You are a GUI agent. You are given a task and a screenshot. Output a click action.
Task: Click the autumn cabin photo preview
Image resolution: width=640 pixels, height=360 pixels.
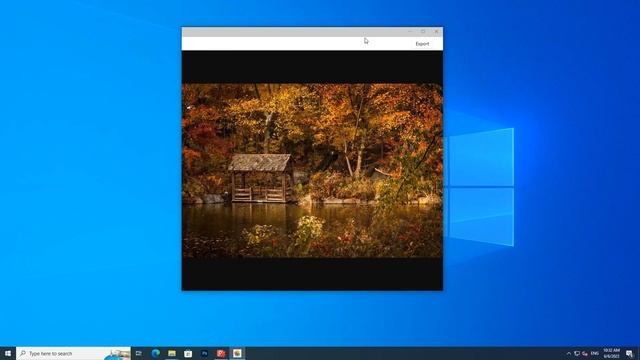click(312, 171)
